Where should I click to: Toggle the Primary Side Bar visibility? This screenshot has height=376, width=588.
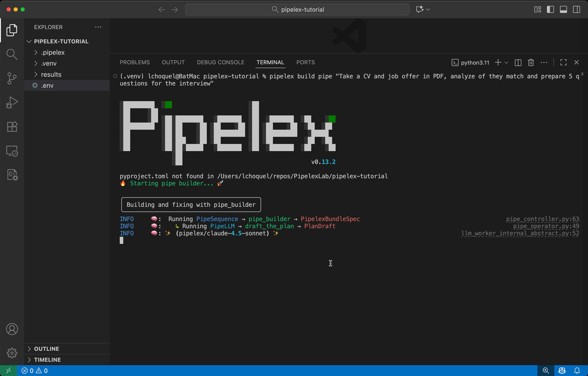pos(550,9)
